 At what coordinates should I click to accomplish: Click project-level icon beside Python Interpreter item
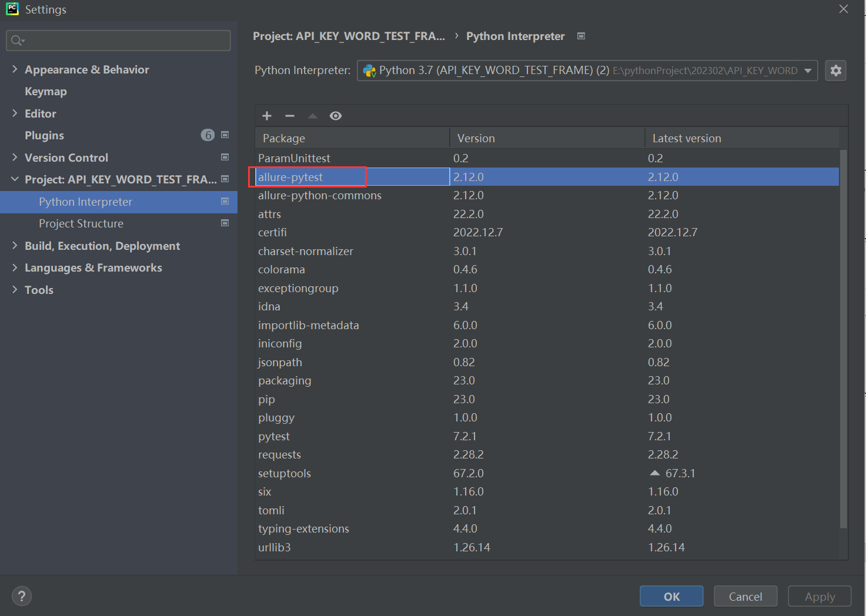click(x=225, y=201)
